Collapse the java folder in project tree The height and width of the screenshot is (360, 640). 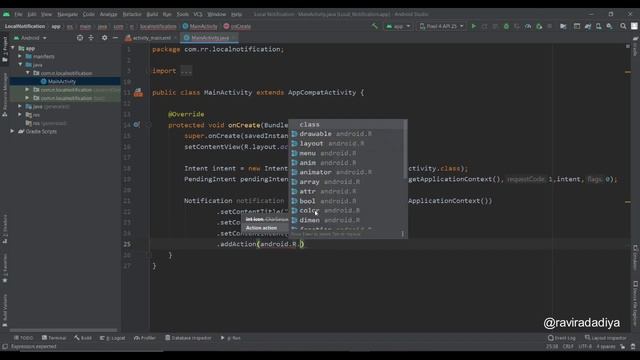point(20,64)
